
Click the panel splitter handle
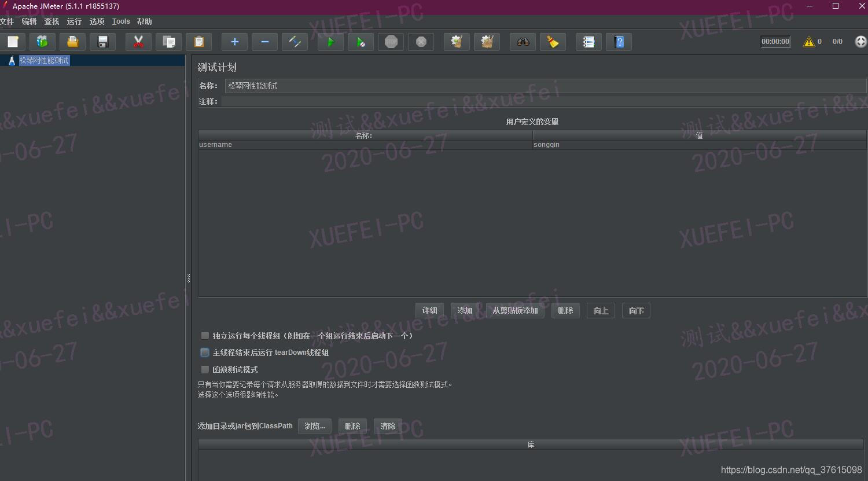(189, 278)
